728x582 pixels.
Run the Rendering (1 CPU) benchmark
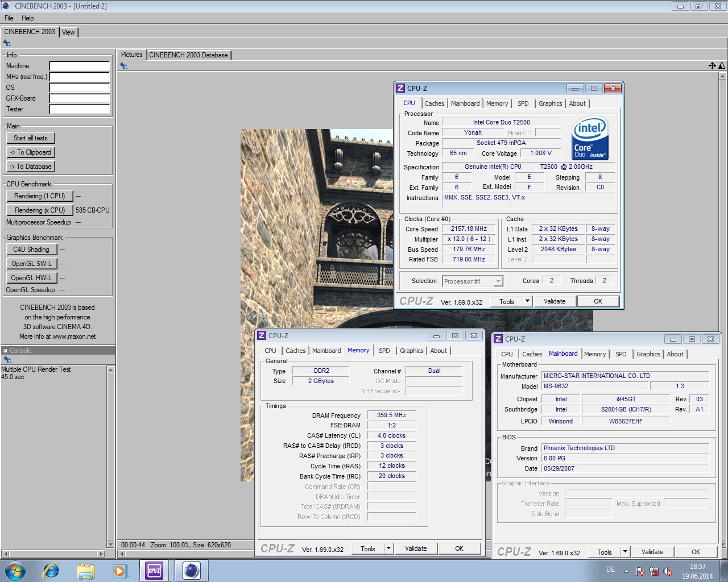[40, 196]
